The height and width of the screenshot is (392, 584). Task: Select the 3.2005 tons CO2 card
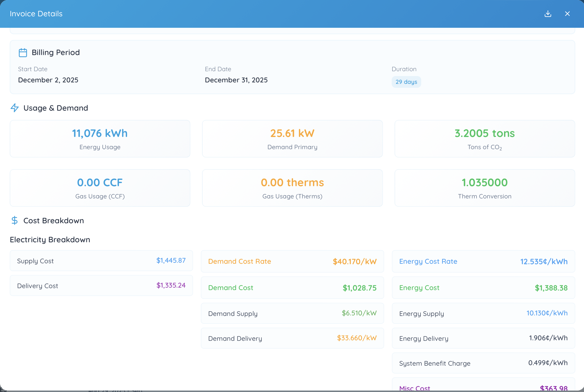pos(485,139)
